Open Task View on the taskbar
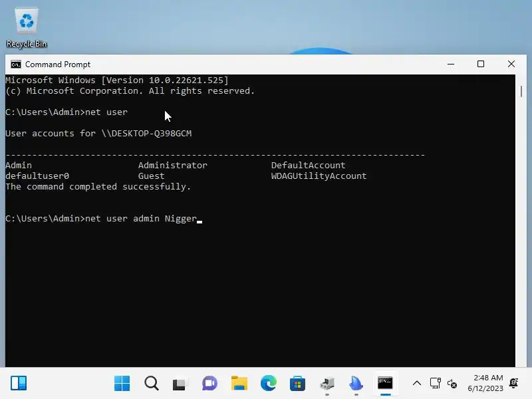The width and height of the screenshot is (532, 399). (x=180, y=384)
